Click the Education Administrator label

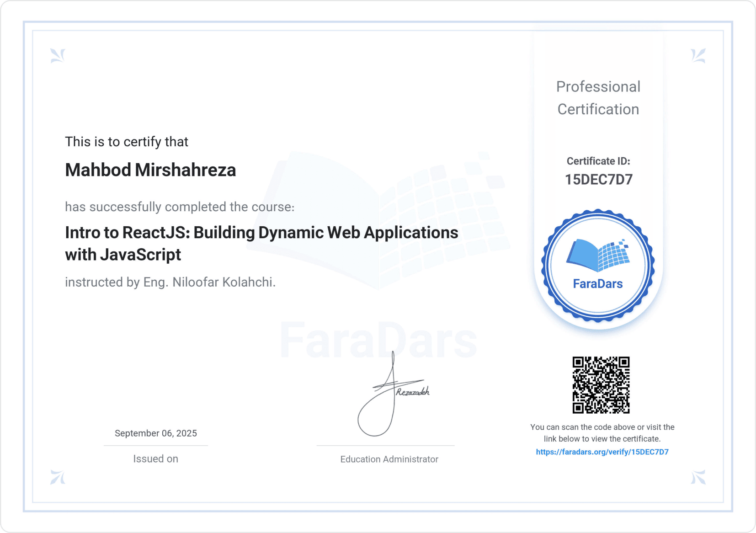(x=389, y=459)
